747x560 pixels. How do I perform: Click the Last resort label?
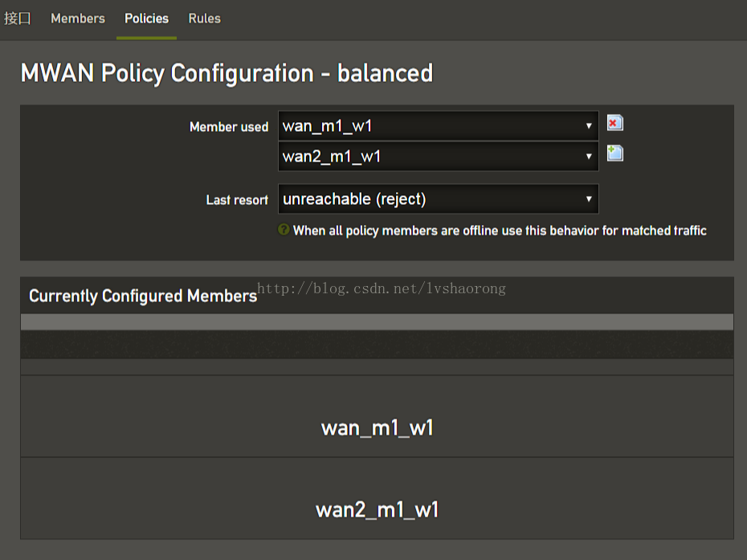coord(237,200)
